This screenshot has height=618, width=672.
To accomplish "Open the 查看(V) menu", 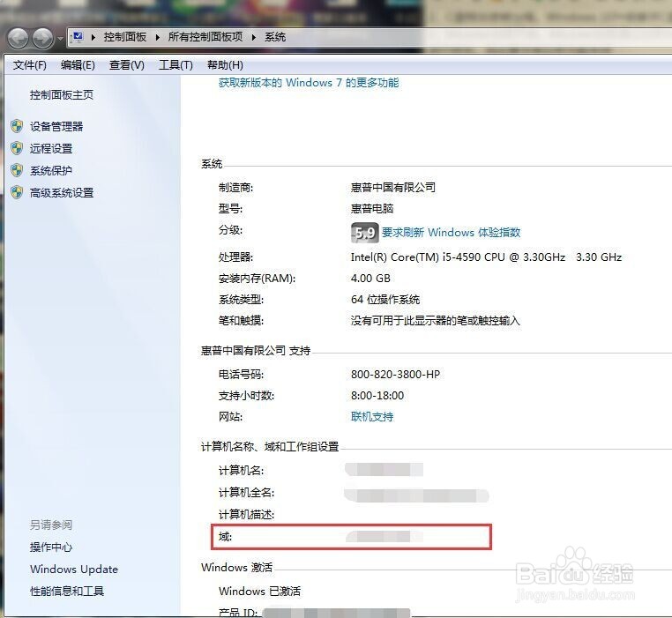I will pos(126,65).
